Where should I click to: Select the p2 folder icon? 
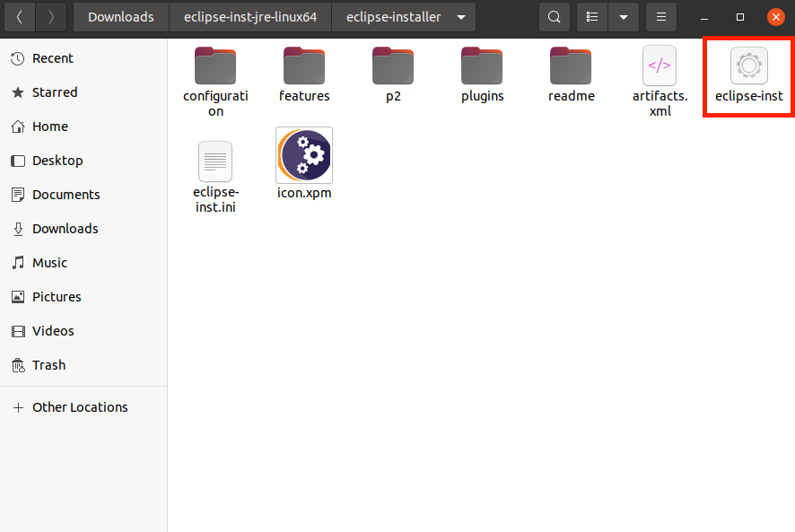pyautogui.click(x=393, y=65)
